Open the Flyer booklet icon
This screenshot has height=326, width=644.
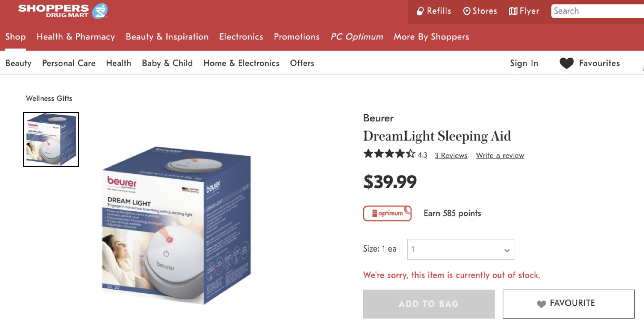(513, 11)
